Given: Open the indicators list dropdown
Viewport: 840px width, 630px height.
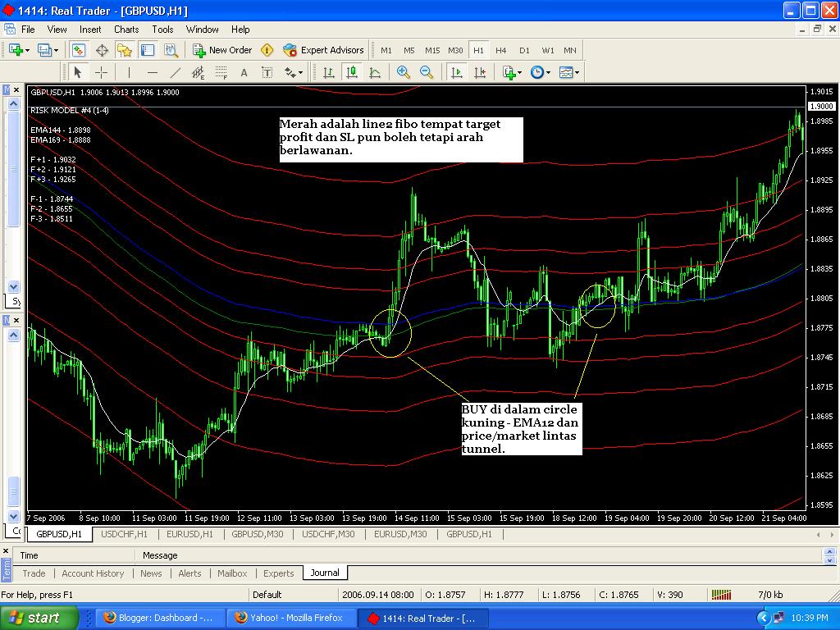Looking at the screenshot, I should [x=512, y=72].
